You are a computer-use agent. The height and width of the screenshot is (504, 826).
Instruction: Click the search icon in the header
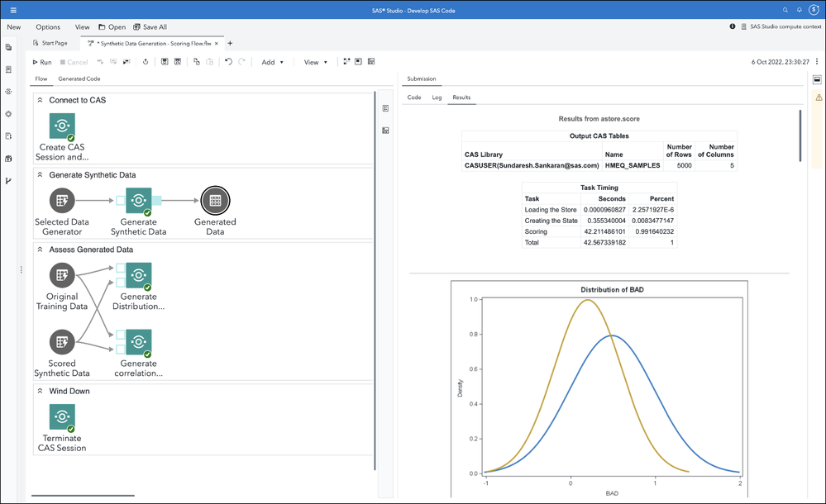click(x=785, y=11)
